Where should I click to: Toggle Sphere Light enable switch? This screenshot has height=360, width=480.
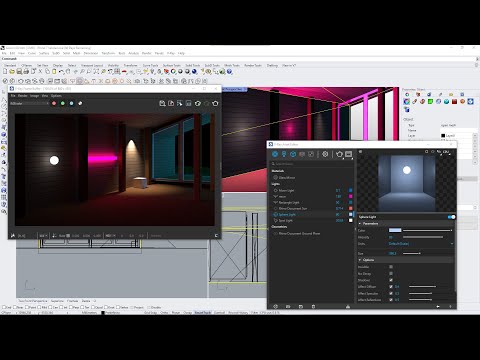(x=451, y=217)
